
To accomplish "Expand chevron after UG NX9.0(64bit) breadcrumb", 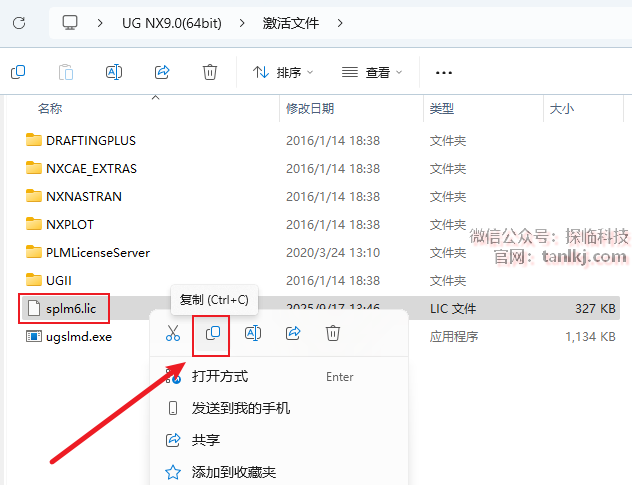I will pyautogui.click(x=242, y=23).
